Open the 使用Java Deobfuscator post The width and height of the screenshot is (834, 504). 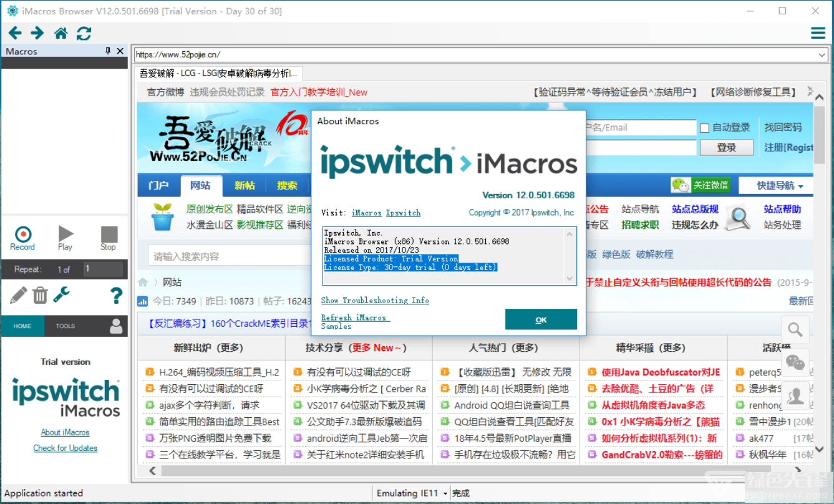click(x=661, y=372)
